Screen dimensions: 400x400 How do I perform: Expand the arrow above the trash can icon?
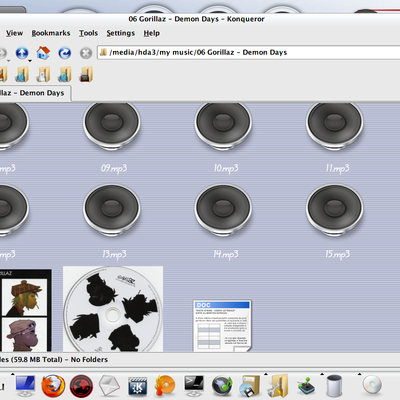coord(322,374)
